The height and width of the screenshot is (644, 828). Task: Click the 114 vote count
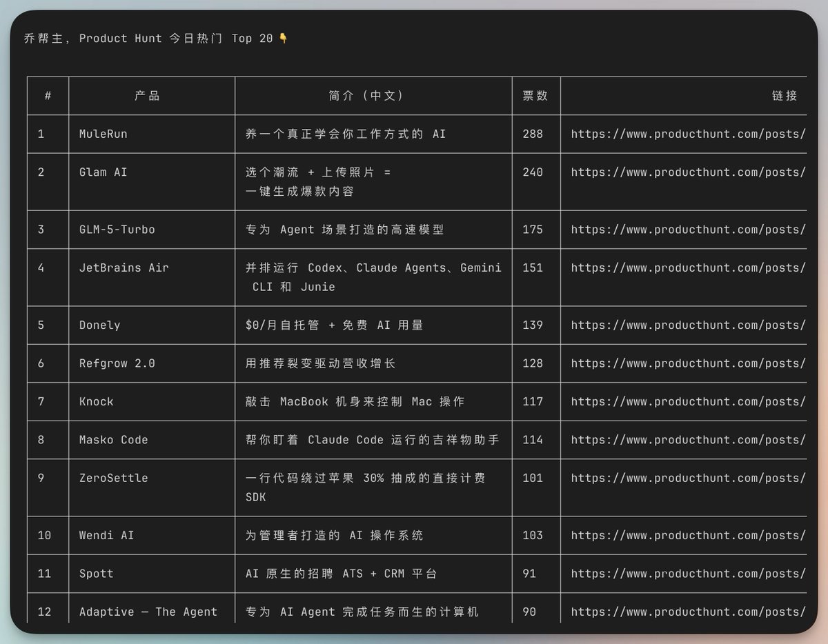click(x=533, y=440)
